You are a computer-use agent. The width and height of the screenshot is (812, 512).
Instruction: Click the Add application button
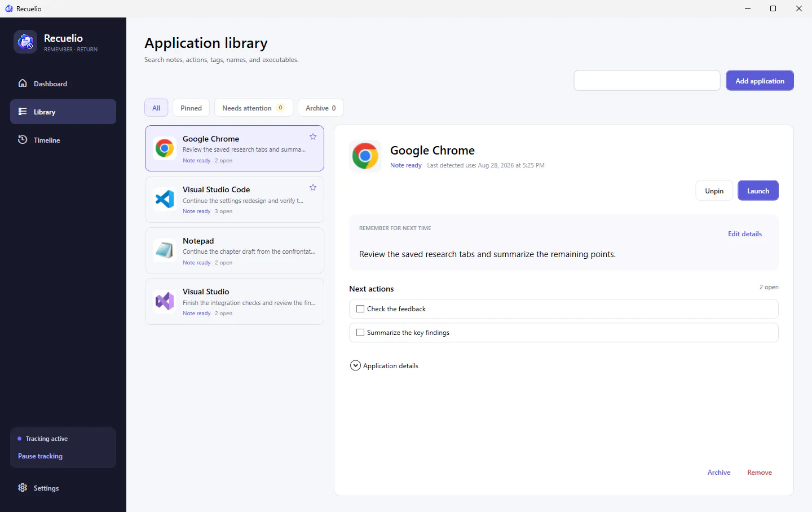(x=760, y=81)
